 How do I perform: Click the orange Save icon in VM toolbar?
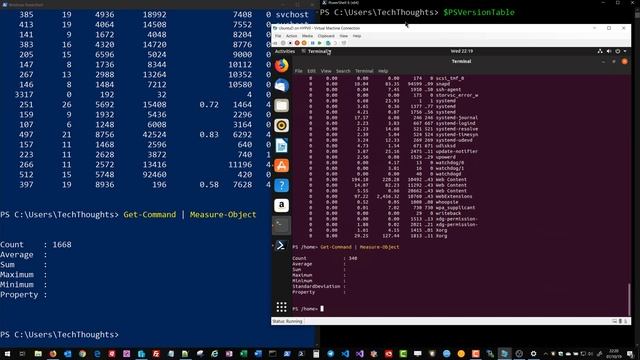tap(304, 43)
